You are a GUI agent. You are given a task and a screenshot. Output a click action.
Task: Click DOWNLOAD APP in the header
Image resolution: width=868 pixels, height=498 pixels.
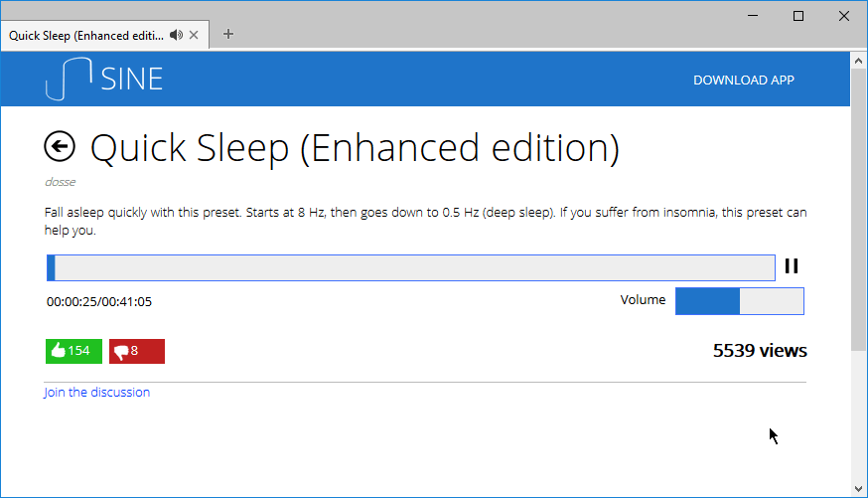click(744, 81)
